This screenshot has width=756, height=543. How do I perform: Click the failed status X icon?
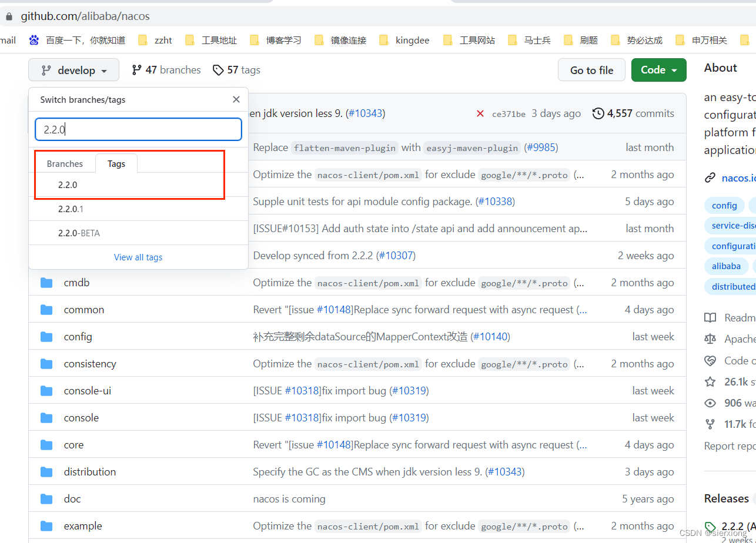(x=480, y=113)
